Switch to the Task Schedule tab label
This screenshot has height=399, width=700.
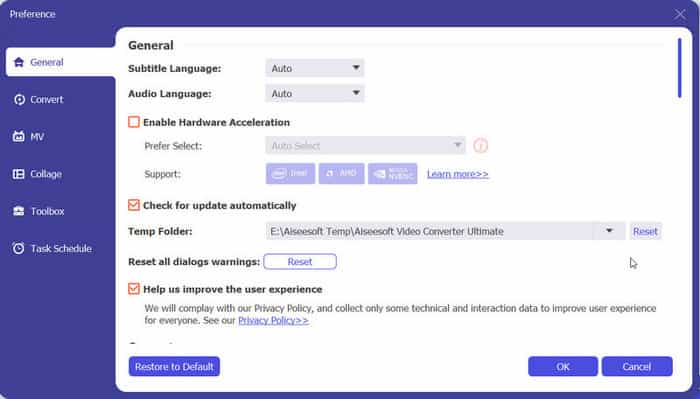pyautogui.click(x=61, y=249)
